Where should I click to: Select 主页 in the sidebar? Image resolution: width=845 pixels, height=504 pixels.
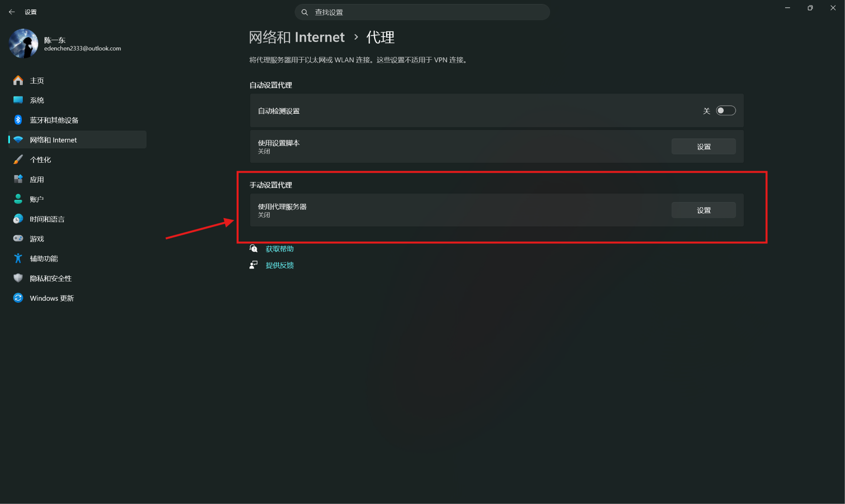[x=77, y=80]
